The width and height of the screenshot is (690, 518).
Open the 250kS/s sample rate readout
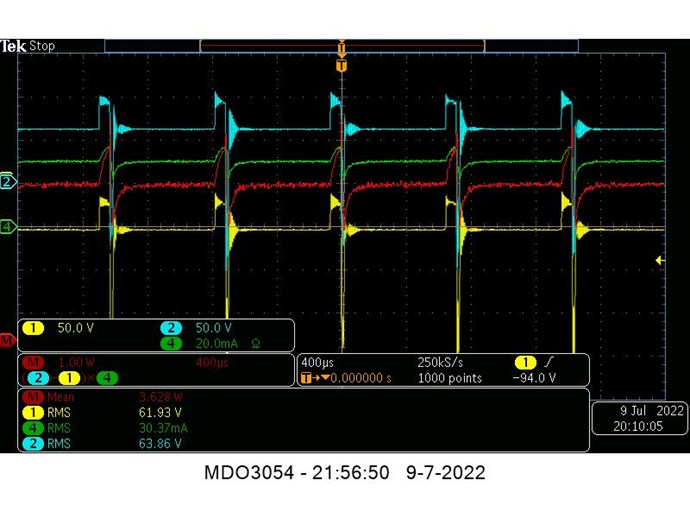(x=439, y=362)
